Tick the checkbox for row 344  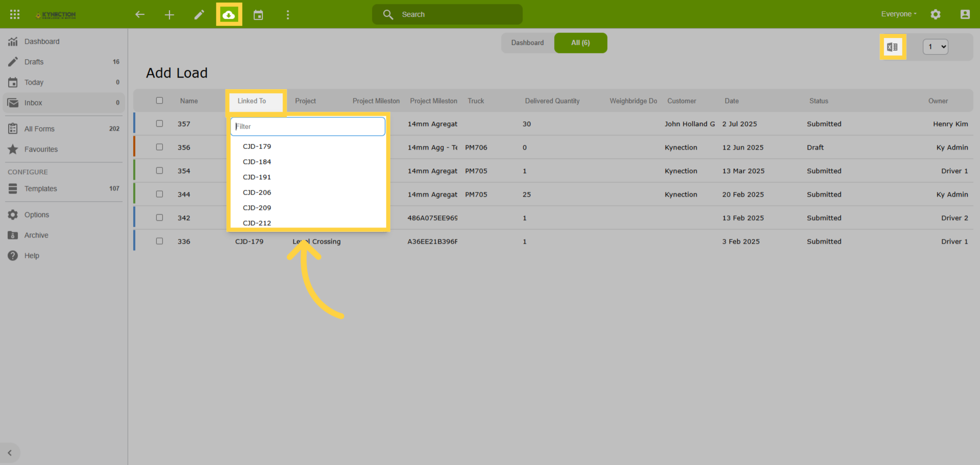click(x=159, y=194)
